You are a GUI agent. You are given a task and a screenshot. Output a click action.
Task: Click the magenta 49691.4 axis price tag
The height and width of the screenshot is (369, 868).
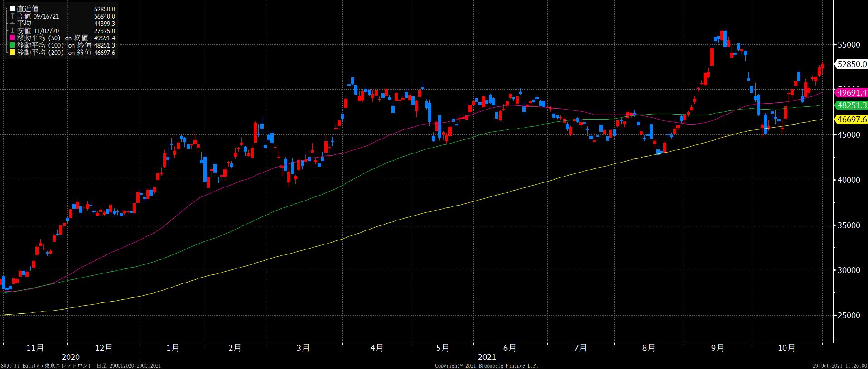coord(852,93)
